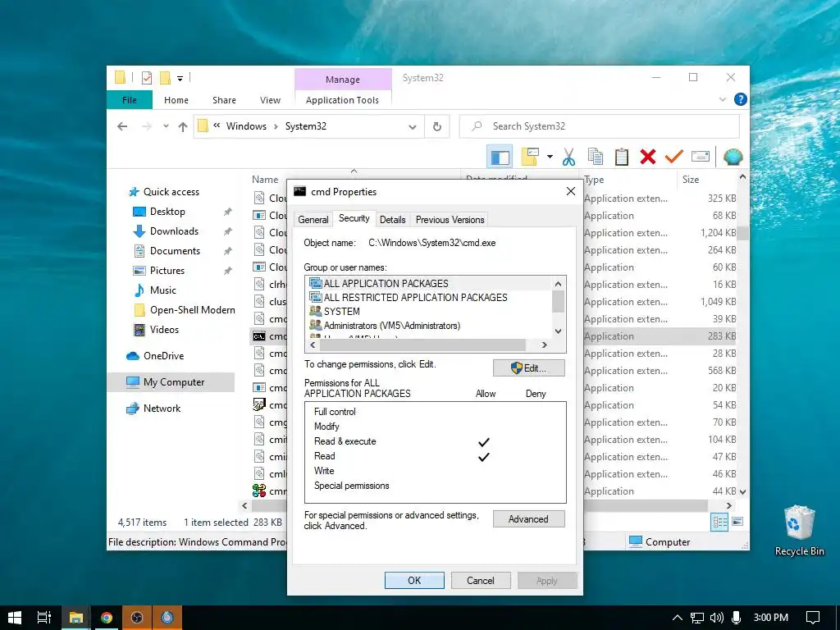Click the 1,204 KB size cell
840x630 pixels.
[719, 233]
